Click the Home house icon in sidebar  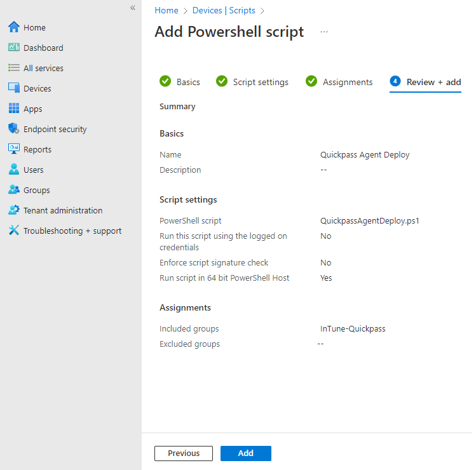[14, 27]
